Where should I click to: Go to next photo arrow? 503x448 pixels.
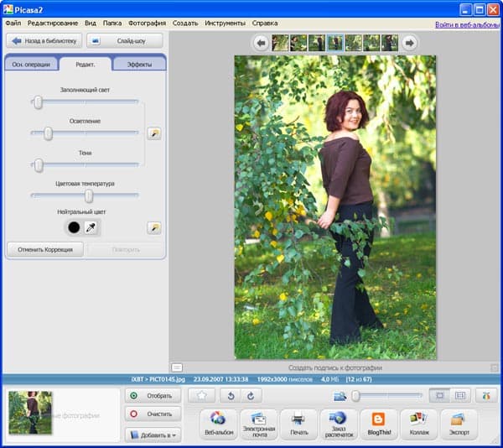pos(408,43)
